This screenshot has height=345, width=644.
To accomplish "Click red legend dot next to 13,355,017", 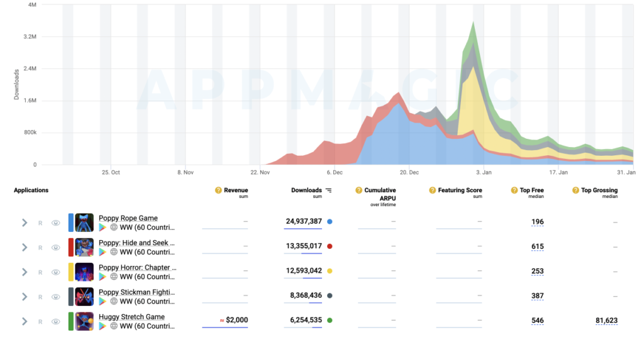I will 330,246.
